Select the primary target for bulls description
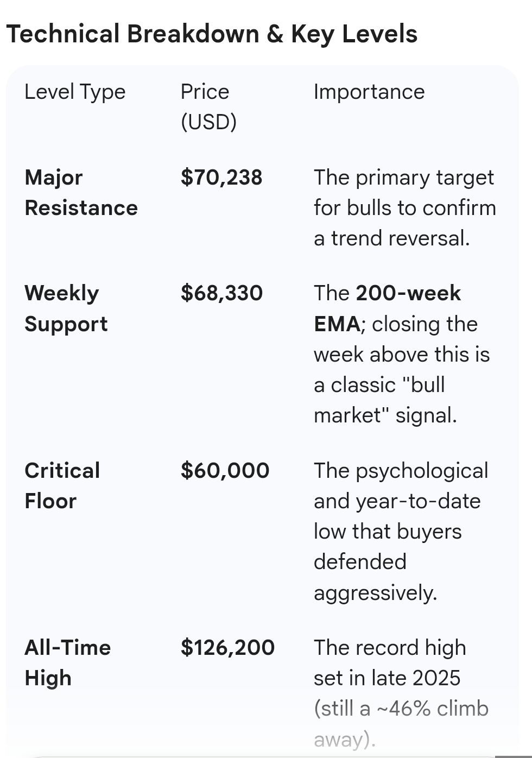Screen dimensions: 532x758 tap(405, 208)
